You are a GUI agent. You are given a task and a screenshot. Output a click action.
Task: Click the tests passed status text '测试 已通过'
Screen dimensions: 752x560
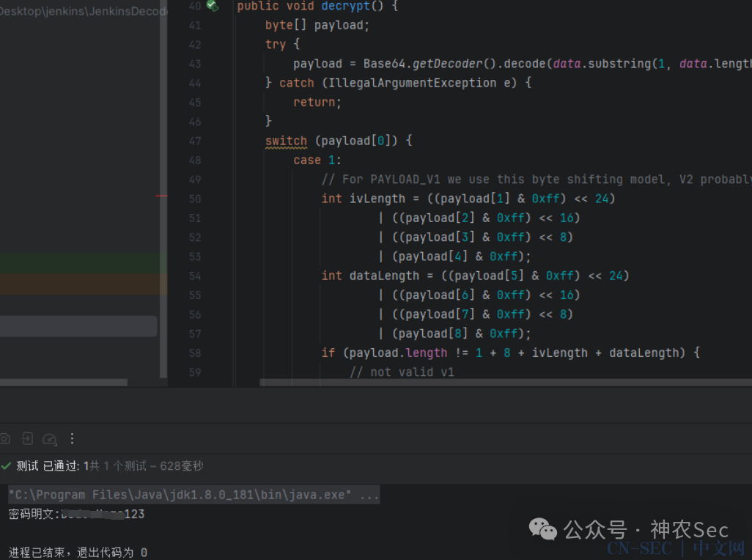[48, 466]
